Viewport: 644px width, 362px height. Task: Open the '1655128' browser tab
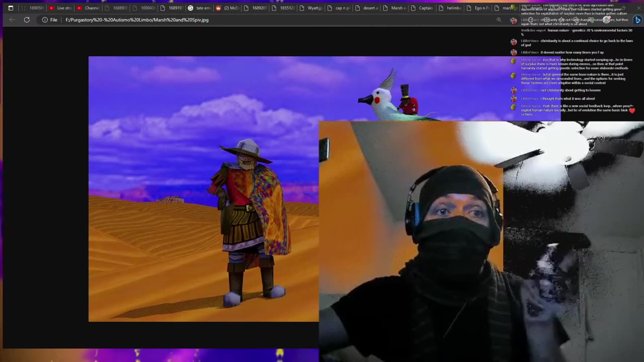(283, 8)
